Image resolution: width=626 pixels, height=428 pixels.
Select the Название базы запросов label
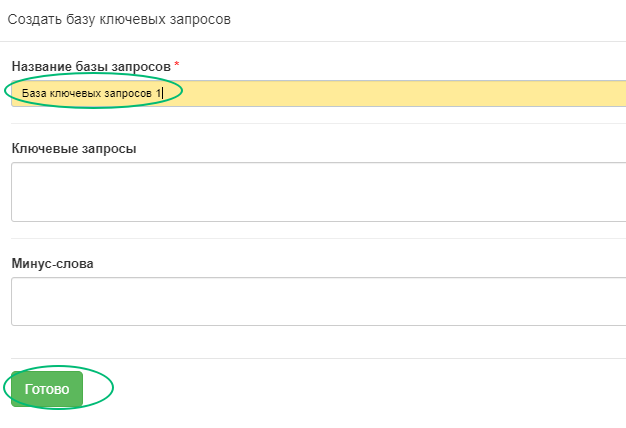[x=91, y=66]
